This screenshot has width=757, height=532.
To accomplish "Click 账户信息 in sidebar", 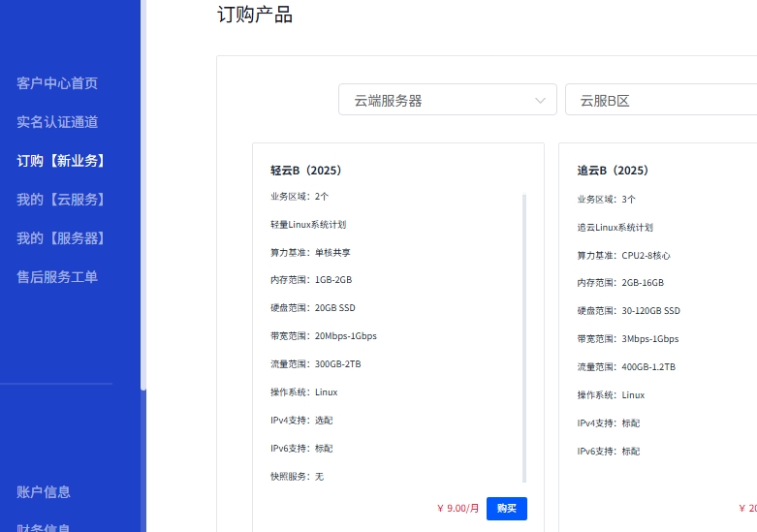I will coord(44,492).
